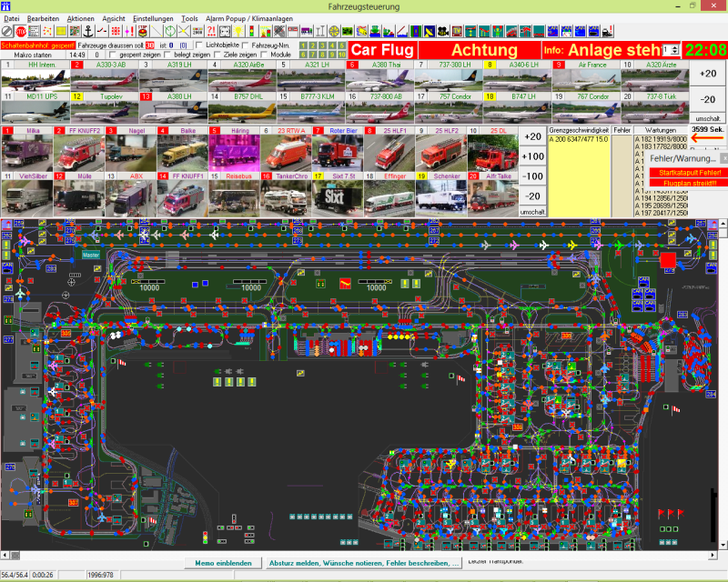The image size is (728, 582).
Task: Click the red question-exclamation mark icon
Action: pyautogui.click(x=211, y=32)
